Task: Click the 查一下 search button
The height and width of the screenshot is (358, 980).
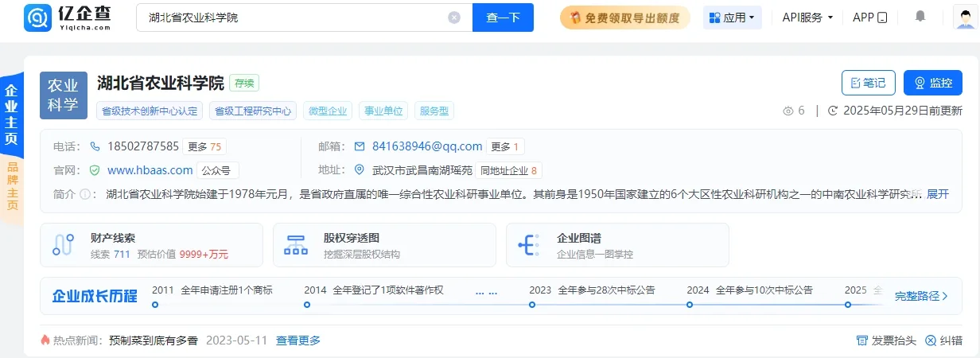Action: pyautogui.click(x=503, y=18)
